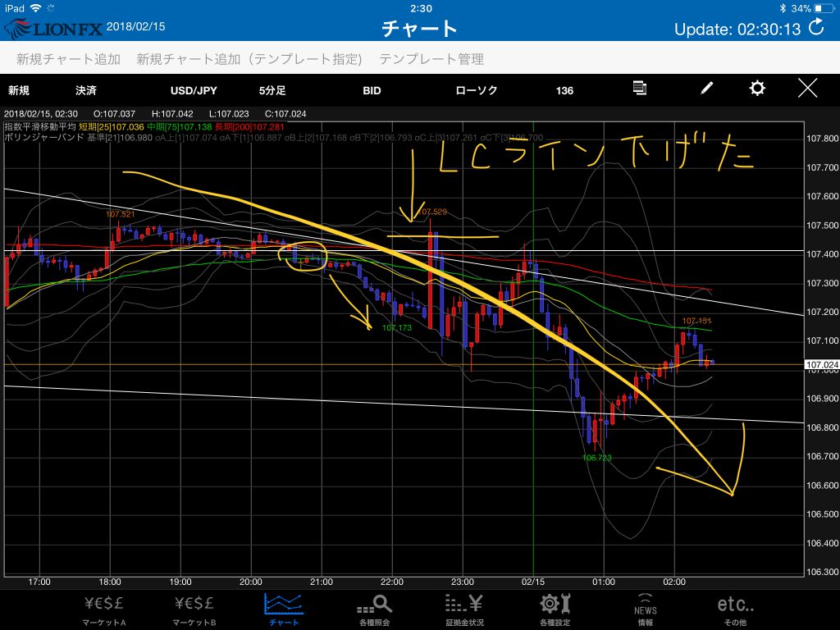Image resolution: width=840 pixels, height=630 pixels.
Task: Open the inquiries search icon
Action: (376, 609)
